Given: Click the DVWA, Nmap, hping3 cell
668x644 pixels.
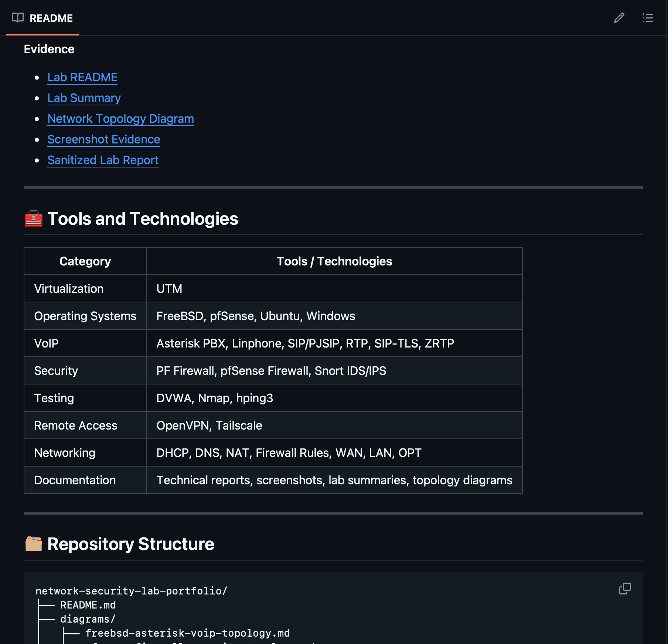Looking at the screenshot, I should (x=334, y=398).
